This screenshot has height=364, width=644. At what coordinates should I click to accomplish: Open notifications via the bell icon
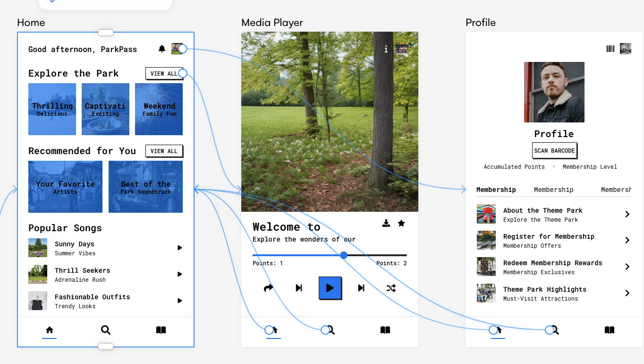(x=162, y=49)
